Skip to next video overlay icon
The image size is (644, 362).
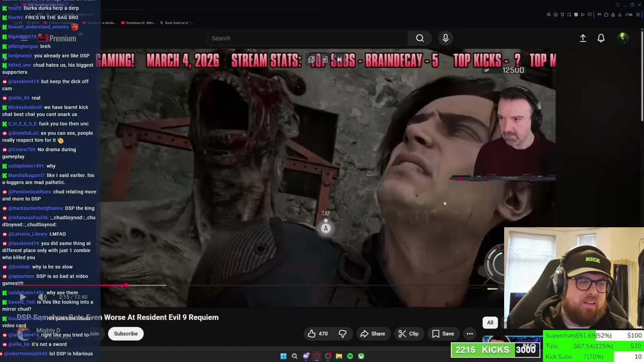pos(339,60)
